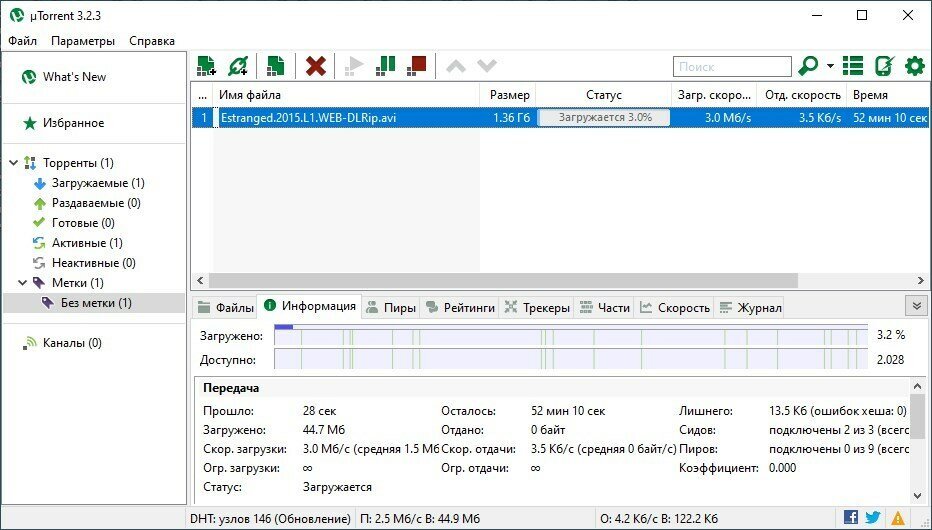Select Готовые (0) category
The height and width of the screenshot is (530, 932).
coord(74,223)
